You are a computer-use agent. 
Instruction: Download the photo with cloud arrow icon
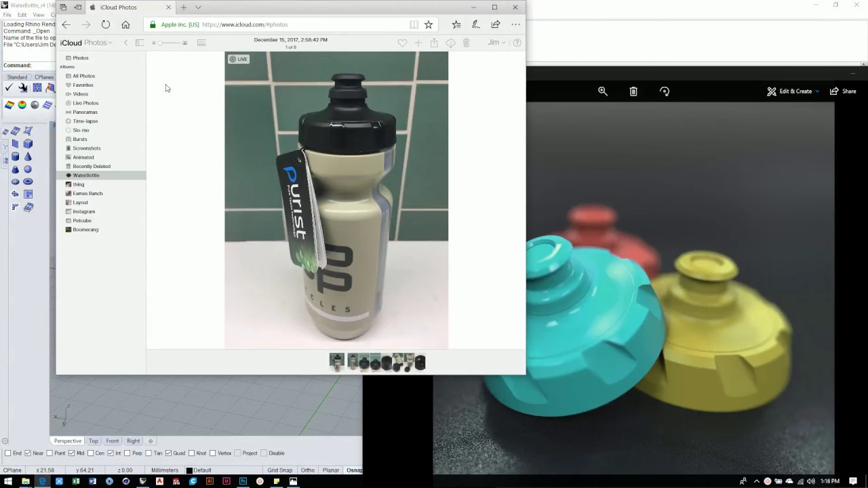[450, 43]
